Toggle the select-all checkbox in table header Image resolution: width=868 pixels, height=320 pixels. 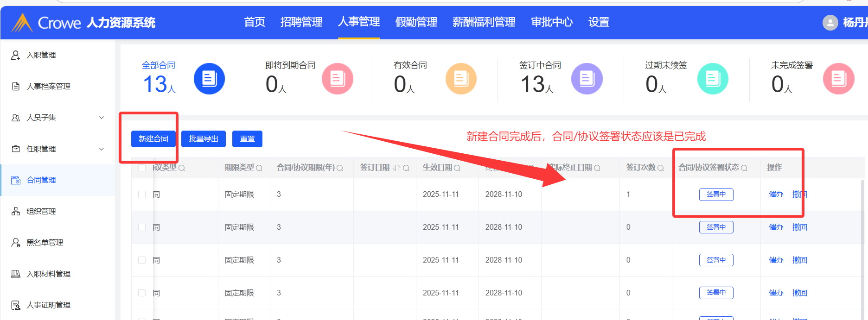click(x=142, y=168)
